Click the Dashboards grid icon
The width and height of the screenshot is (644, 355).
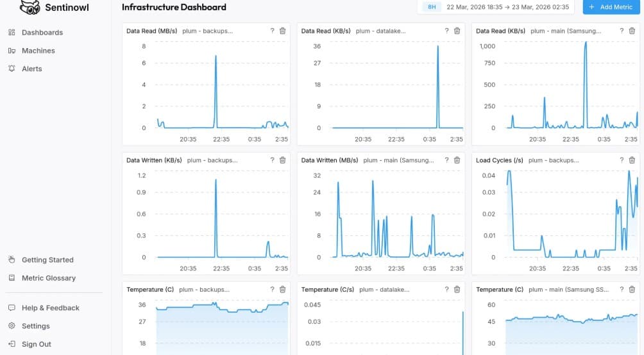click(12, 32)
